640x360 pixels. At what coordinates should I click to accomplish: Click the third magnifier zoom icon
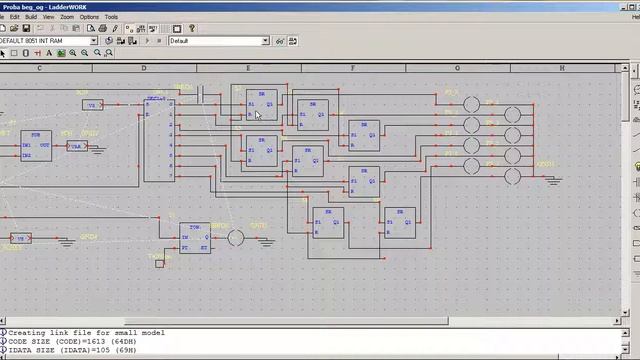97,53
